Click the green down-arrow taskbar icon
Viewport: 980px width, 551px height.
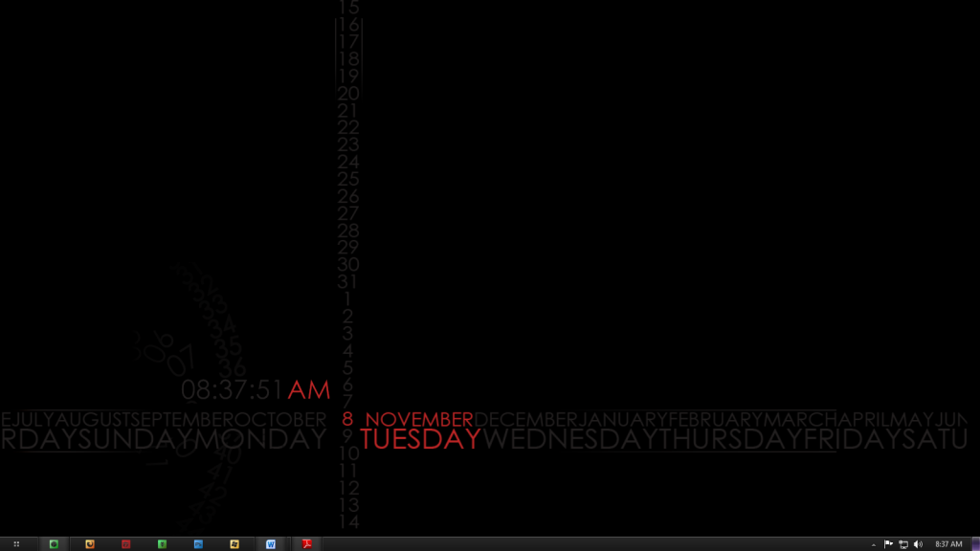pos(163,543)
